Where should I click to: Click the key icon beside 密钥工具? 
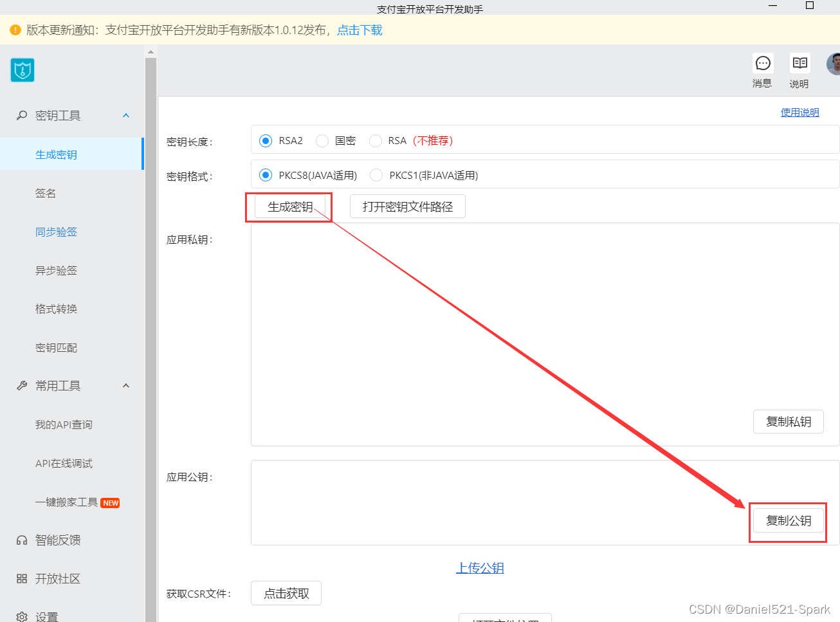coord(22,115)
